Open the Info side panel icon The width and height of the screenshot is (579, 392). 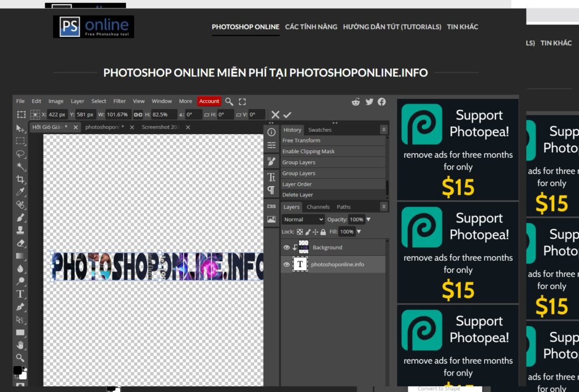[271, 132]
